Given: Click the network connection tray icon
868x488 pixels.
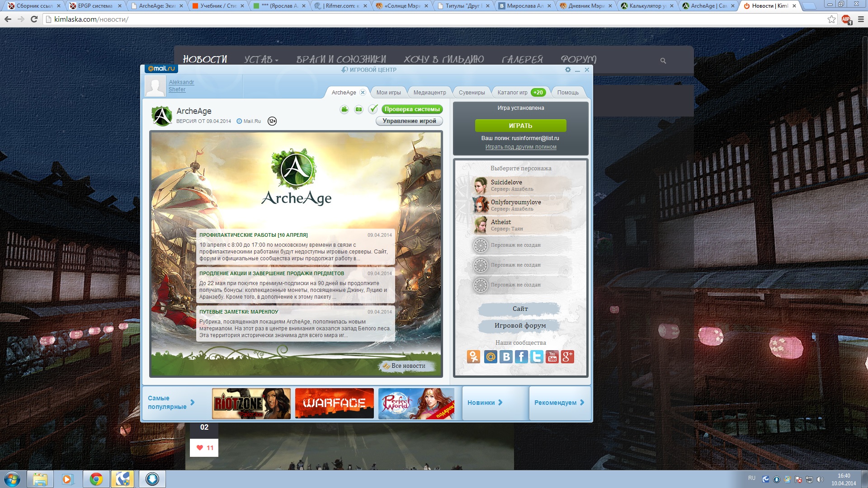Looking at the screenshot, I should (x=809, y=479).
